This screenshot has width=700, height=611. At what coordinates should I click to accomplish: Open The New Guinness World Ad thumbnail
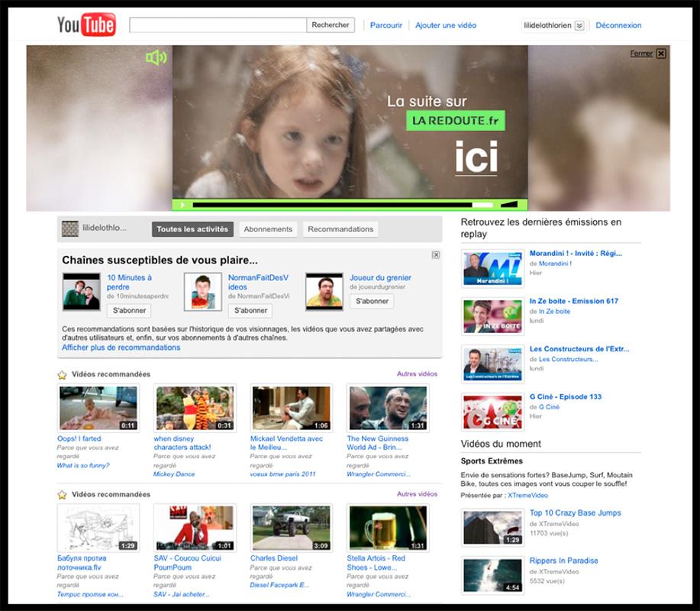(388, 408)
